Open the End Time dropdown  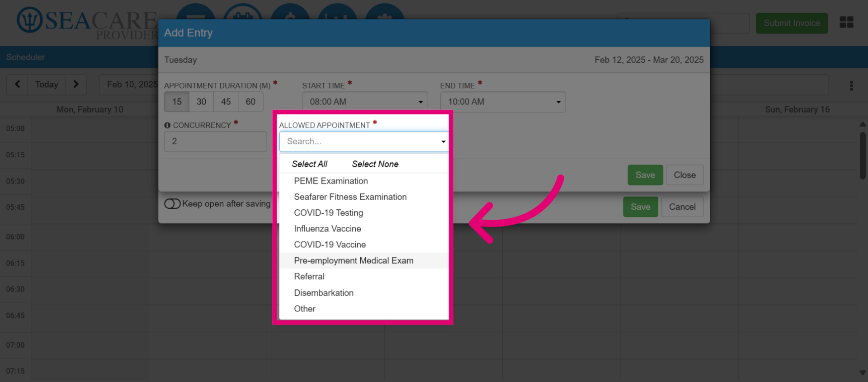pos(503,102)
